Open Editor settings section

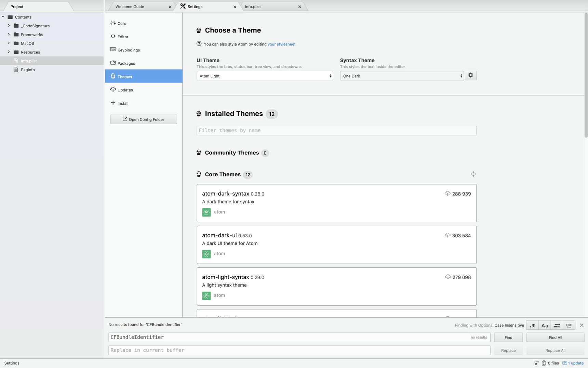144,37
